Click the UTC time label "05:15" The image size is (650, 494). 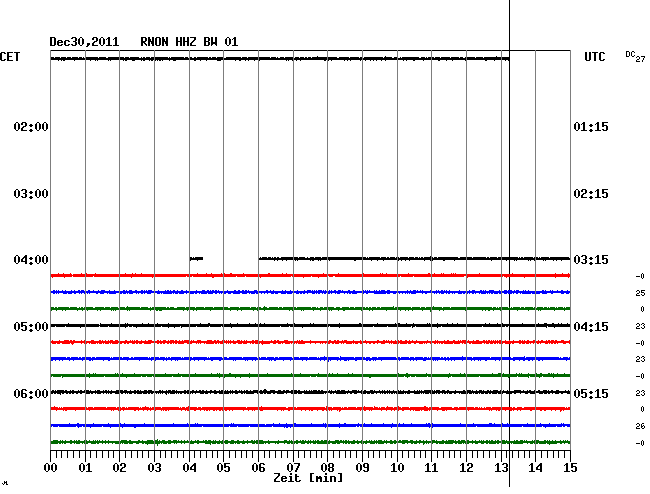[591, 393]
